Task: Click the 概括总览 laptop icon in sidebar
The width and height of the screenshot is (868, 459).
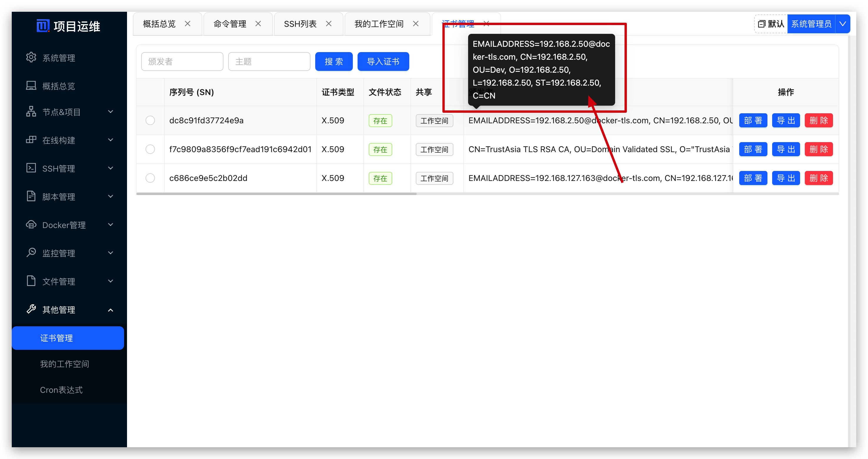Action: (x=31, y=86)
